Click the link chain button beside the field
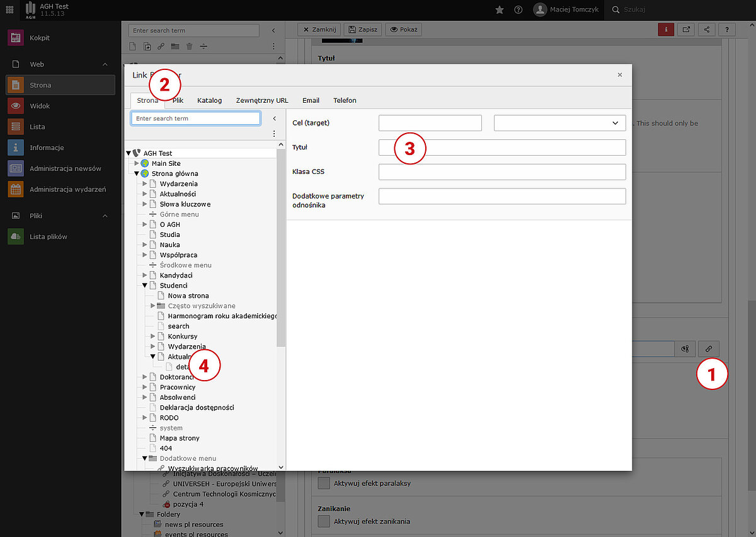Viewport: 756px width, 537px height. tap(708, 349)
